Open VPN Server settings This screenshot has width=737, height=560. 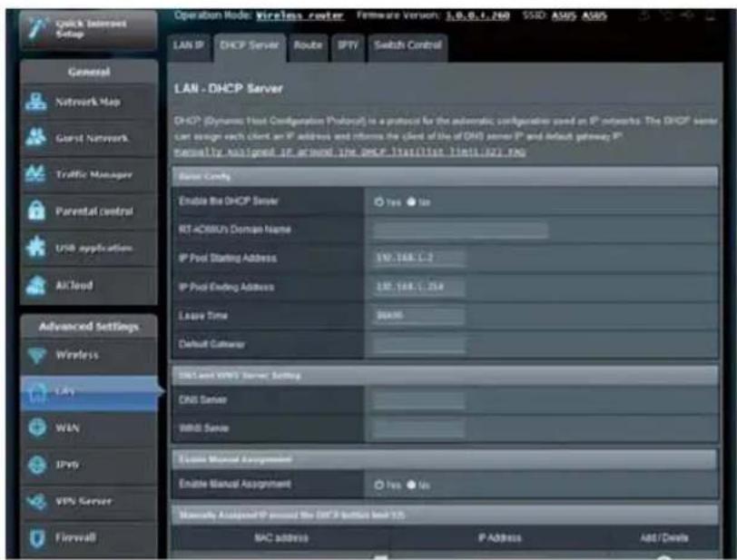pyautogui.click(x=89, y=501)
